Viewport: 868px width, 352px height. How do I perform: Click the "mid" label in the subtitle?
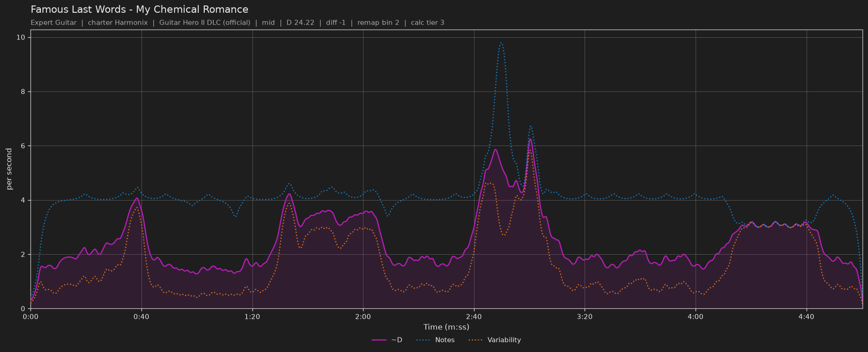[x=268, y=23]
